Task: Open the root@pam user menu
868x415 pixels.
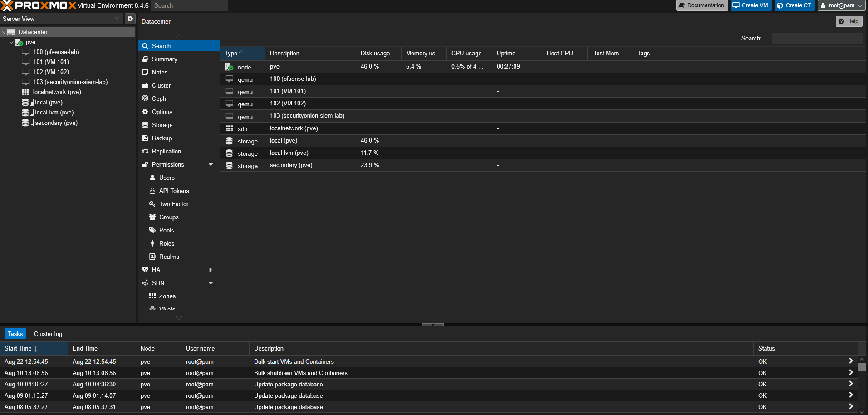Action: [x=841, y=5]
